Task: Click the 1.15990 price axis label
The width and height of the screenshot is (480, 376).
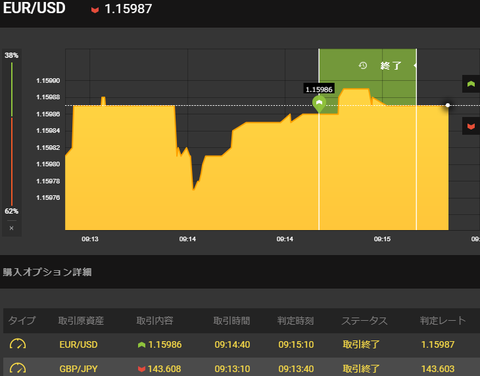Action: pos(48,81)
